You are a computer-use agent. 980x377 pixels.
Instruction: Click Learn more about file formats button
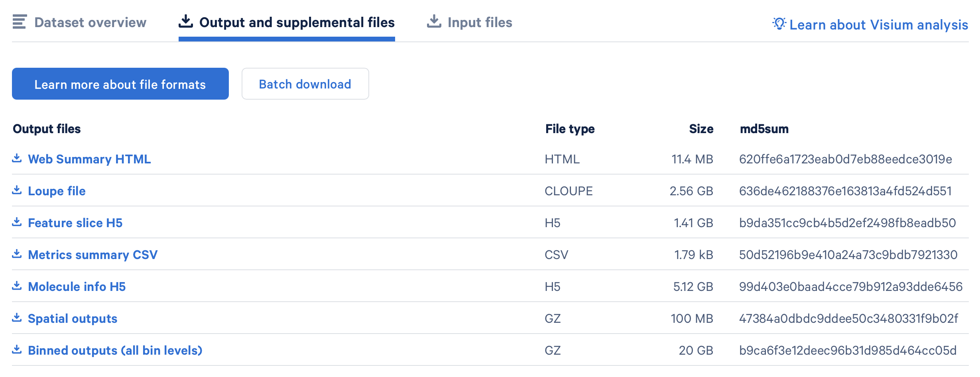click(x=120, y=84)
